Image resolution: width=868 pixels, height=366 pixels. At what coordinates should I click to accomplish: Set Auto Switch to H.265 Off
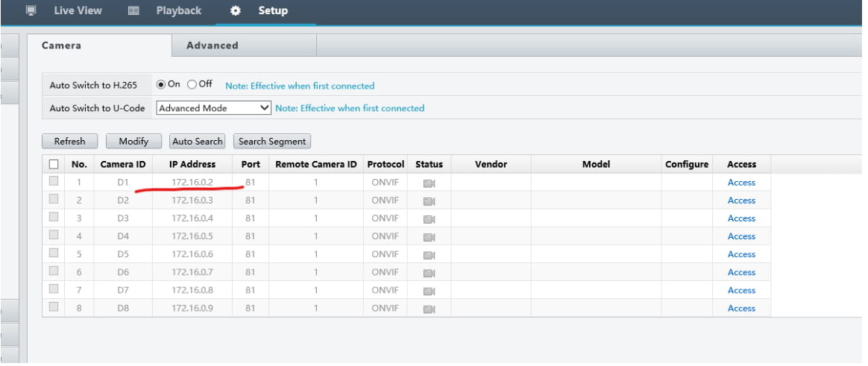pyautogui.click(x=192, y=85)
